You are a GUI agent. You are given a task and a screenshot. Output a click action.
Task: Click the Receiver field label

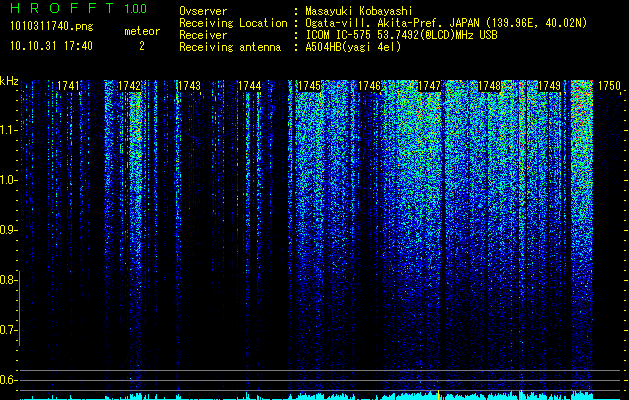click(x=203, y=35)
